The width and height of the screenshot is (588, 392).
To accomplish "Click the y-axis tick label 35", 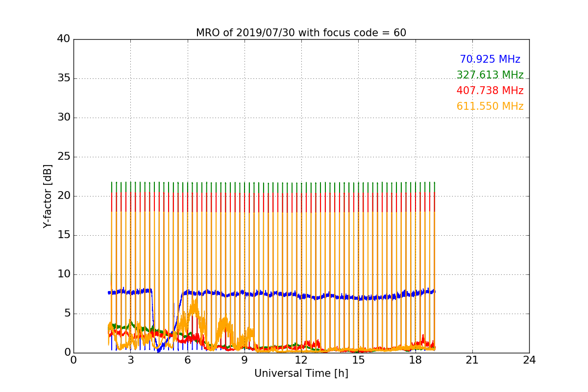I will pos(63,78).
